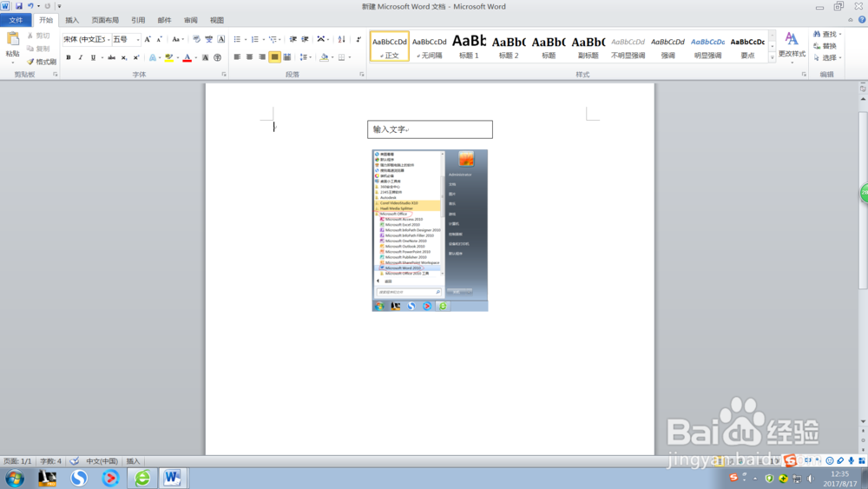Open borders dropdown arrow
This screenshot has height=489, width=868.
click(x=350, y=57)
